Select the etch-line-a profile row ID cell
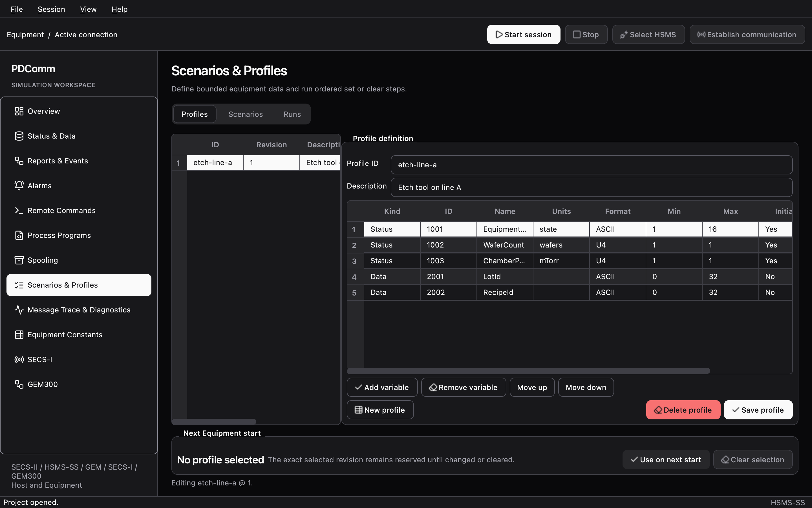812x508 pixels. (215, 163)
